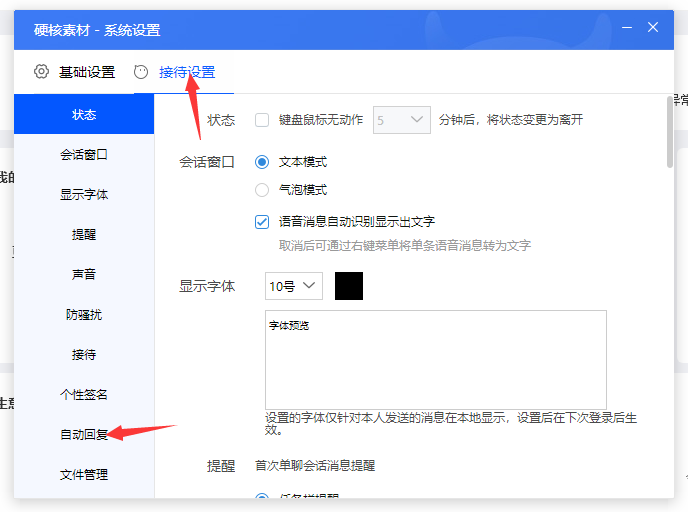Image resolution: width=688 pixels, height=512 pixels.
Task: Open 文件管理 in the sidebar
Action: (x=84, y=474)
